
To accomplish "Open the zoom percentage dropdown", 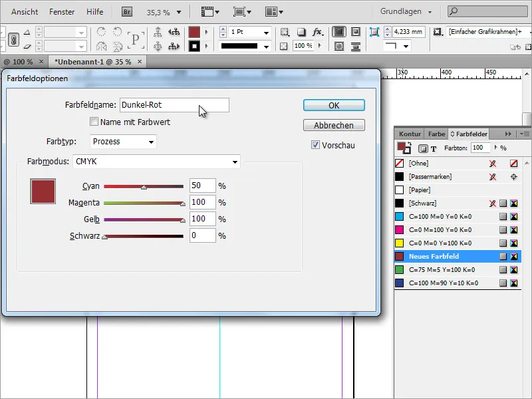I will pyautogui.click(x=178, y=11).
